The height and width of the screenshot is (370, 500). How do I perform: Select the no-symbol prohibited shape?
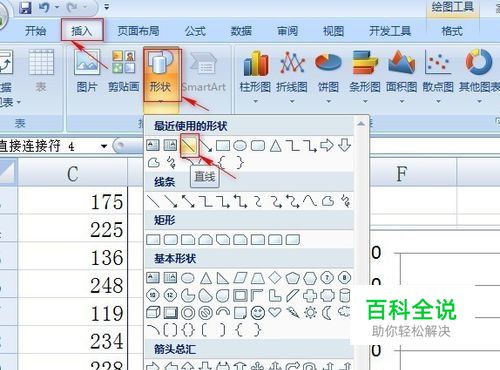click(x=205, y=313)
